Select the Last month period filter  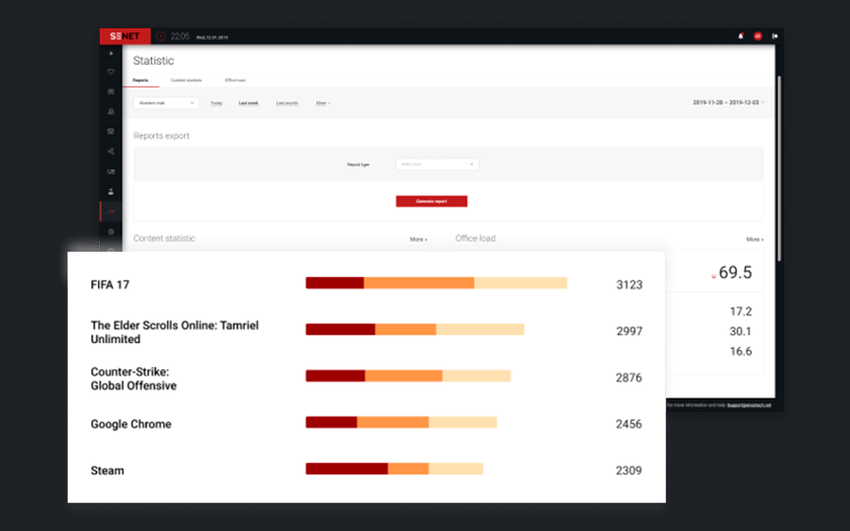(286, 103)
